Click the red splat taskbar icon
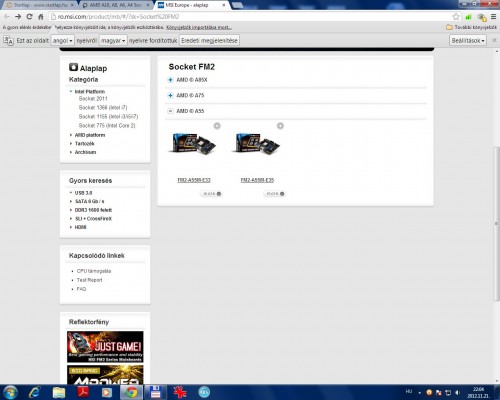 pos(180,392)
